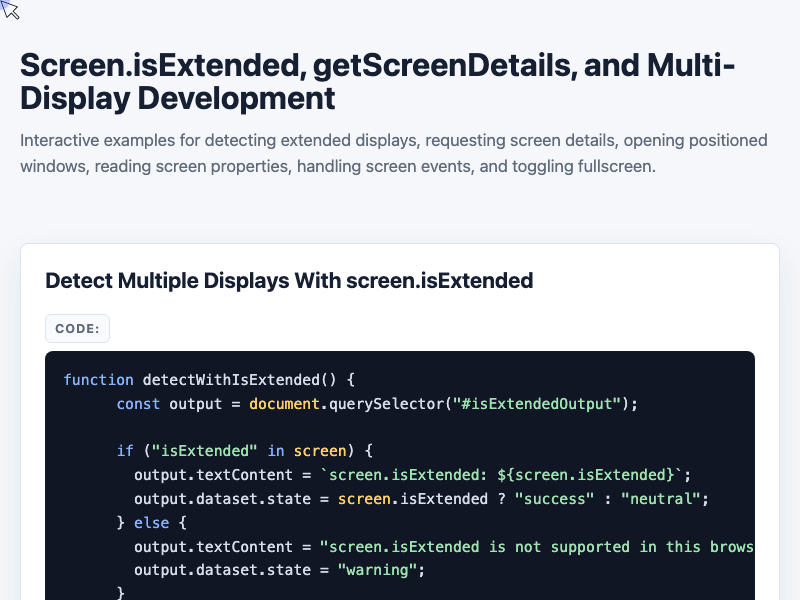Click the "const" keyword in code block
Viewport: 800px width, 600px height.
tap(138, 404)
